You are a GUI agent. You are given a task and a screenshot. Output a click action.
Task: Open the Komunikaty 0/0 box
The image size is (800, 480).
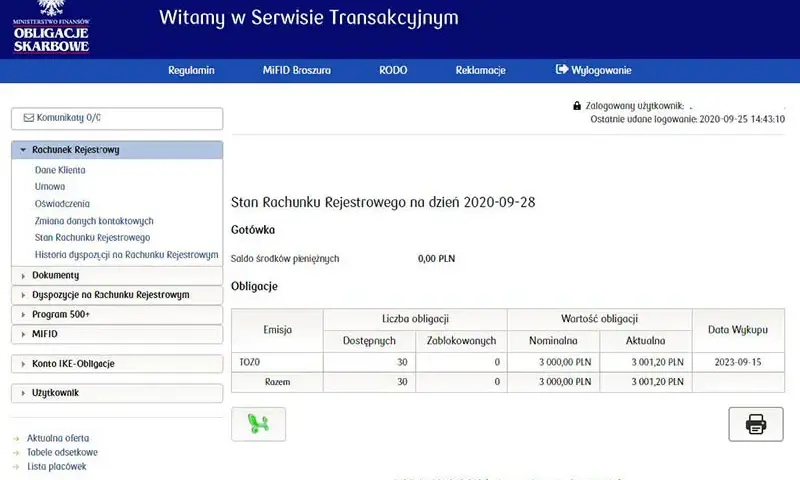pyautogui.click(x=117, y=118)
